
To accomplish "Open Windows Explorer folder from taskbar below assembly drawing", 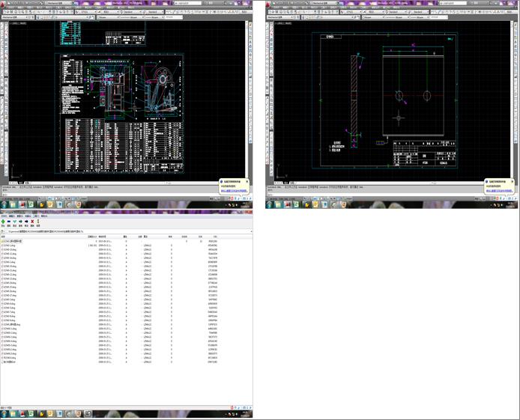I will [13, 204].
